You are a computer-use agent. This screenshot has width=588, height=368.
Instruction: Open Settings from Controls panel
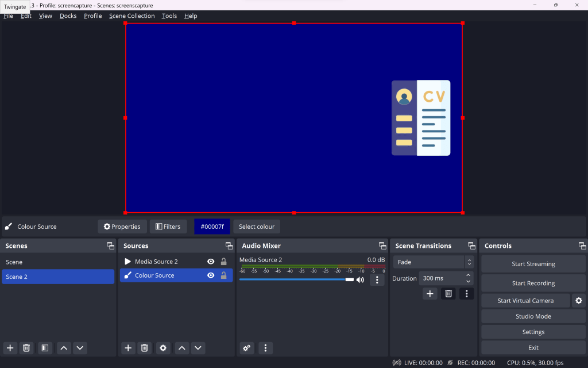(533, 332)
